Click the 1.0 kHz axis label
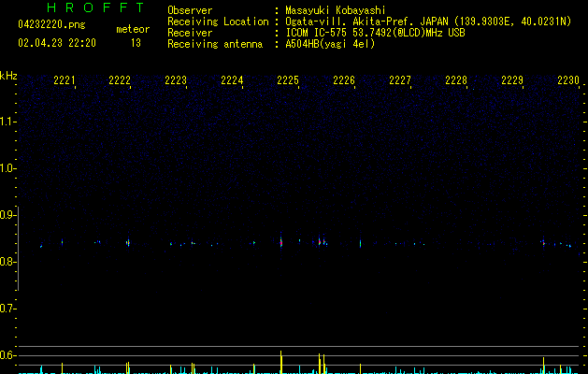588x374 pixels. [7, 168]
